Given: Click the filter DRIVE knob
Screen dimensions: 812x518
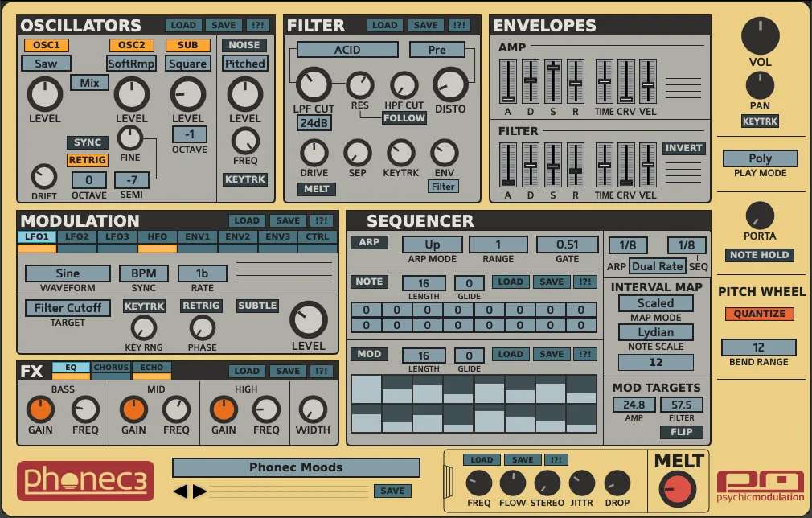Looking at the screenshot, I should [314, 153].
